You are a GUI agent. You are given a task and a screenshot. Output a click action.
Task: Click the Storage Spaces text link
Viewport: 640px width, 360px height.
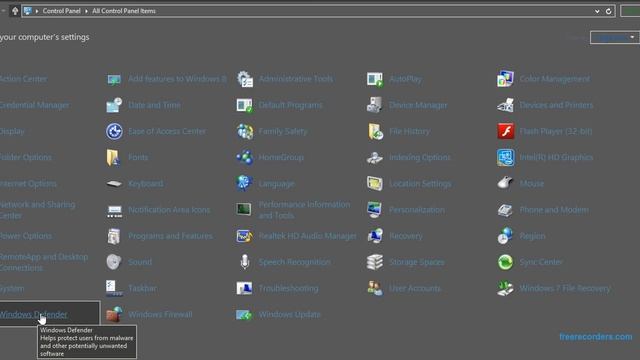[x=417, y=262]
